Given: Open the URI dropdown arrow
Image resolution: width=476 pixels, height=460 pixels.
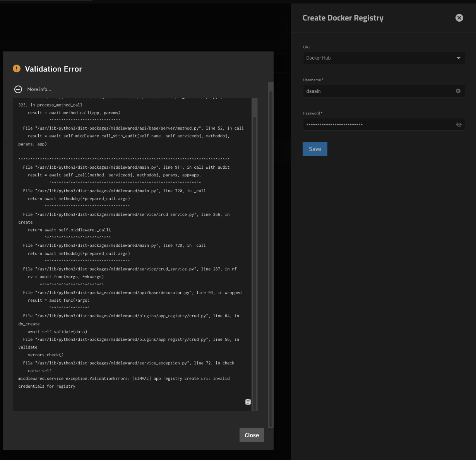Looking at the screenshot, I should pyautogui.click(x=458, y=58).
